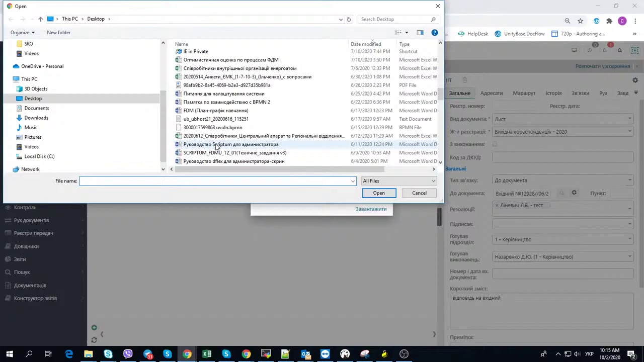Switch to the Адресати tab

click(492, 94)
